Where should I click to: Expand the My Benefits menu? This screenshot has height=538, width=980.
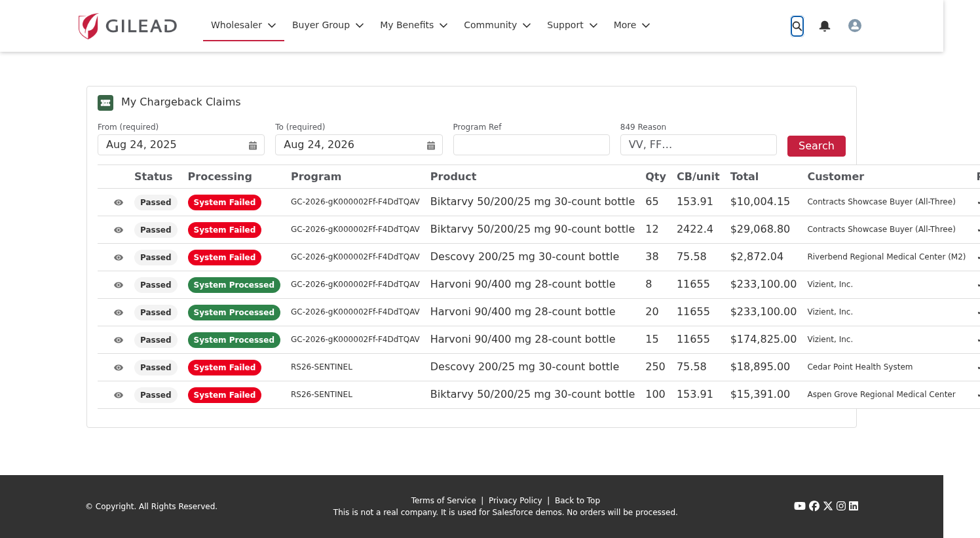tap(414, 26)
